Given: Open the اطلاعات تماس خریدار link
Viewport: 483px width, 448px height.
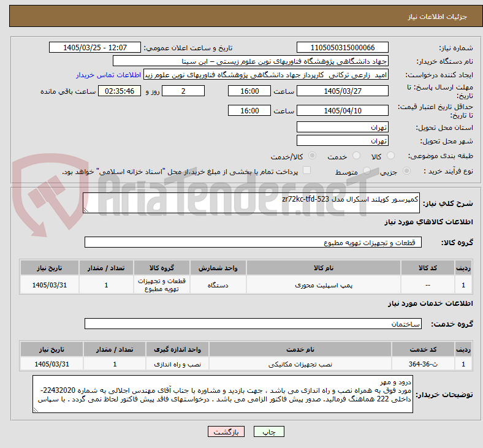Looking at the screenshot, I should pos(108,75).
